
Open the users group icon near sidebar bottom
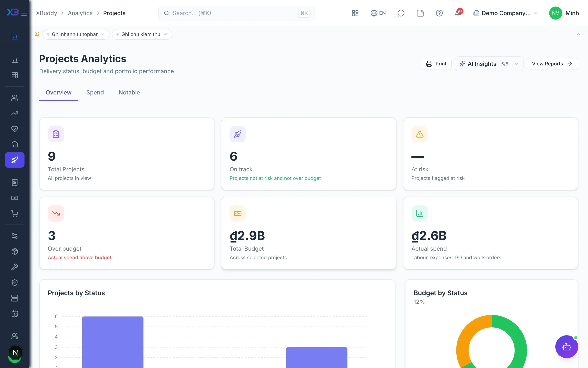click(x=14, y=336)
